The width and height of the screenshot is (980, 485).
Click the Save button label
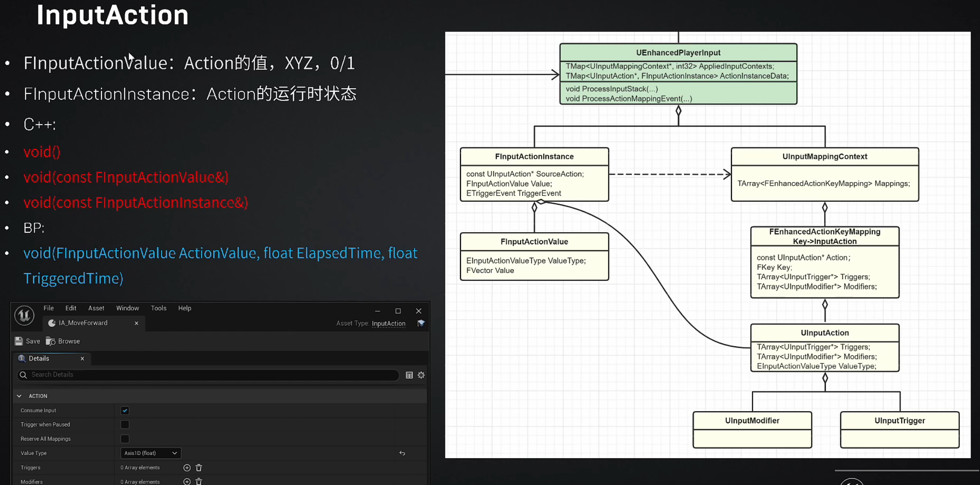[33, 341]
